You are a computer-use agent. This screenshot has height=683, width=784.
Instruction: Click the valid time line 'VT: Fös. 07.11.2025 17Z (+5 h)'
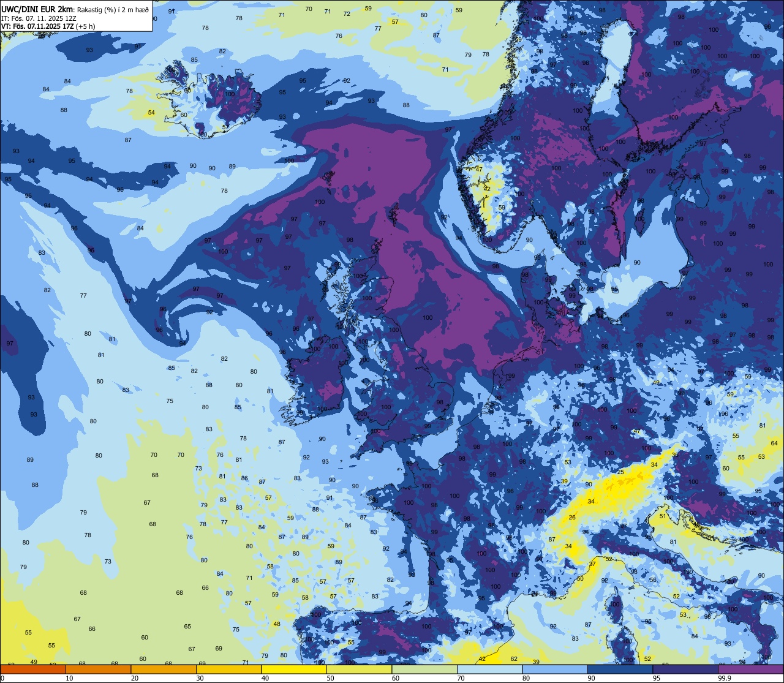(x=48, y=26)
